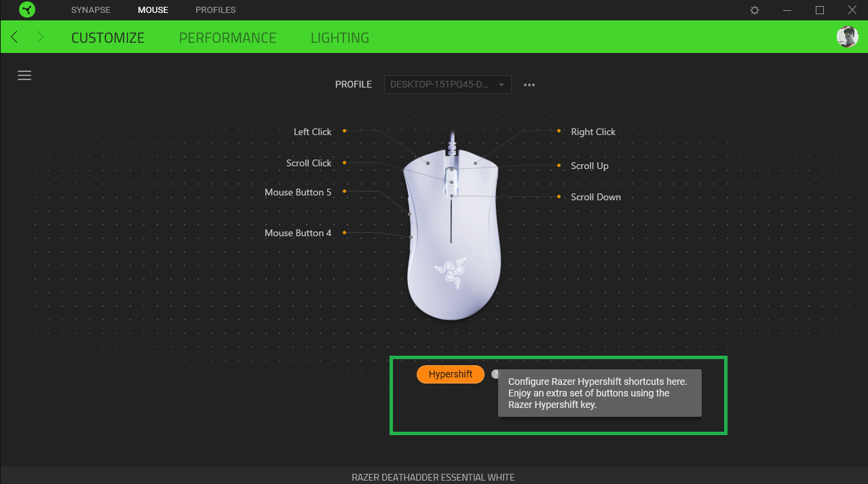
Task: Go forward with the right arrow
Action: [x=40, y=37]
